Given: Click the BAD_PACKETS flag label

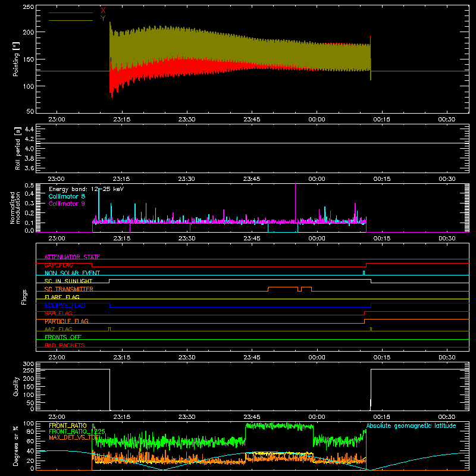Looking at the screenshot, I should click(x=65, y=345).
